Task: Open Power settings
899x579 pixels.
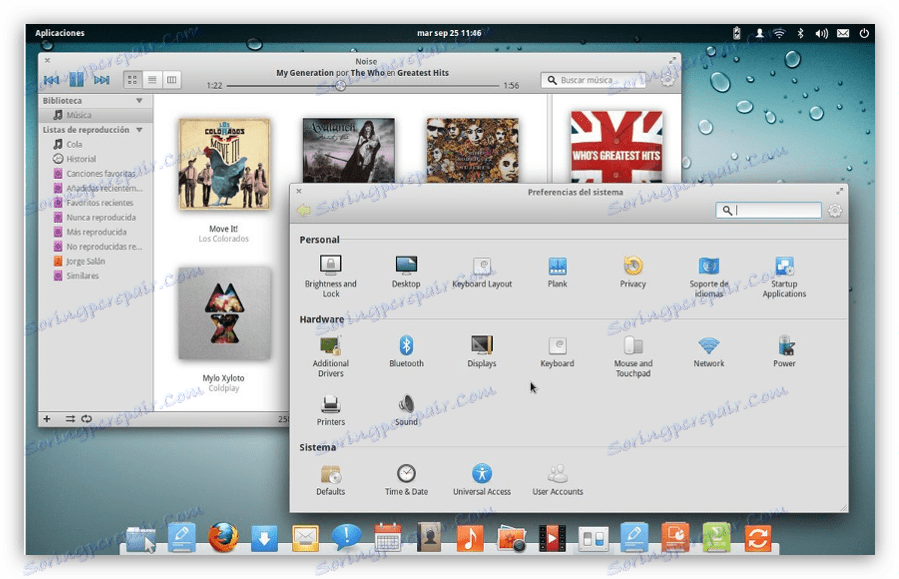Action: tap(784, 351)
